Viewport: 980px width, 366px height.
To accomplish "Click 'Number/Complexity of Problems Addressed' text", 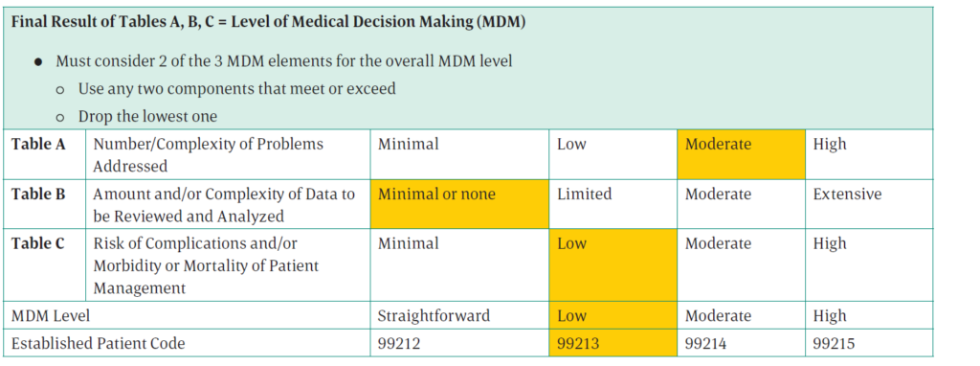I will 208,154.
